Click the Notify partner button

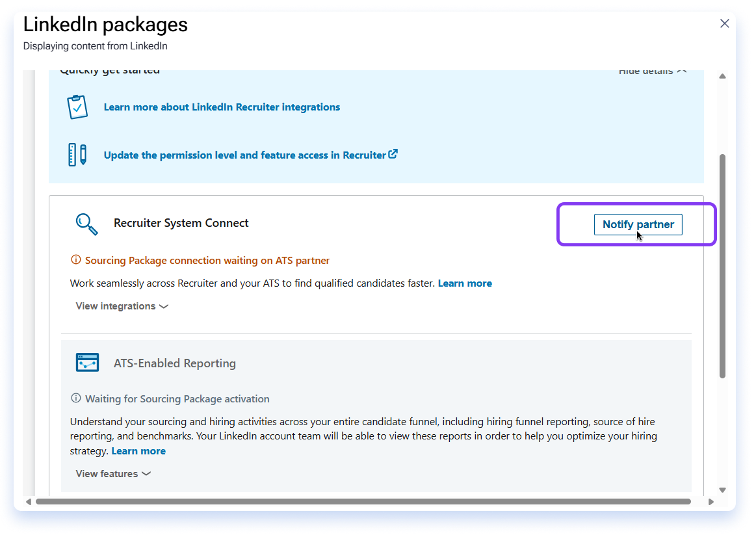pyautogui.click(x=638, y=225)
